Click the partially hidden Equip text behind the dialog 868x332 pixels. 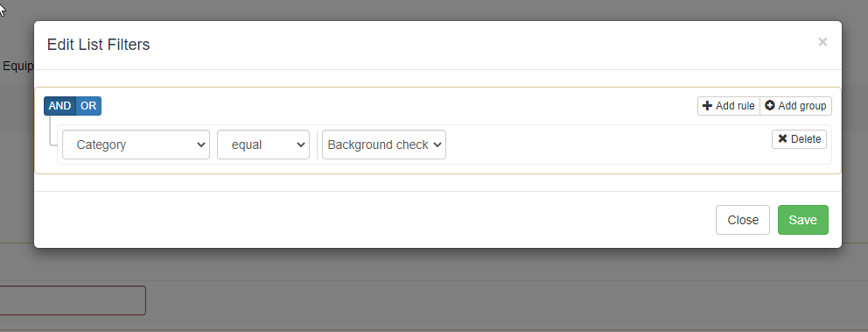click(17, 66)
